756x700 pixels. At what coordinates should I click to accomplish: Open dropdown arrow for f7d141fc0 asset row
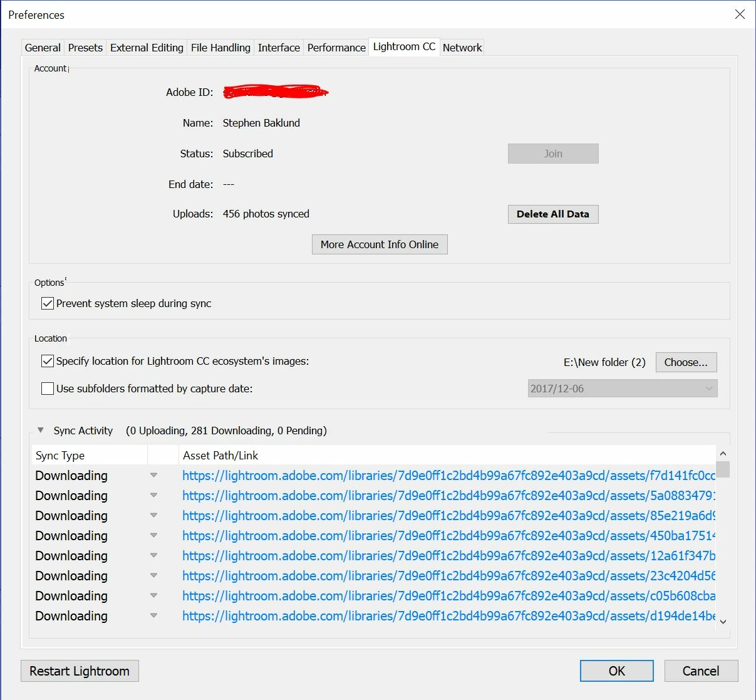coord(153,476)
